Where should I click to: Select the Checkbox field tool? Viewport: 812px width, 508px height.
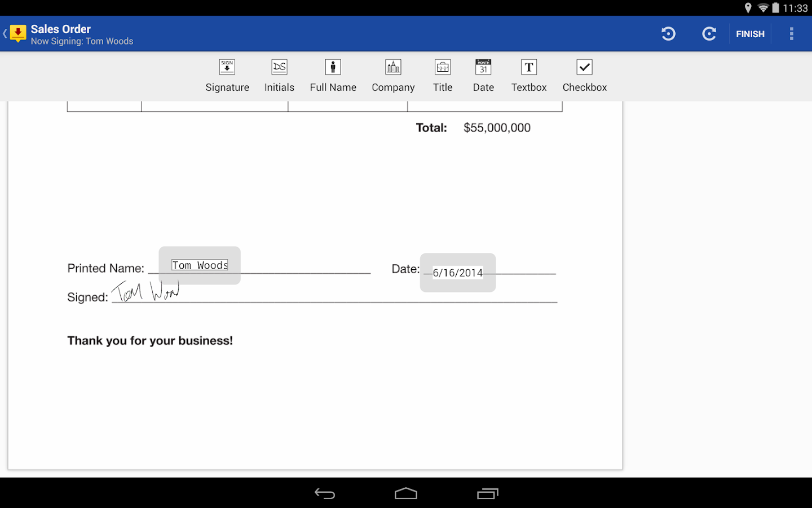[584, 75]
